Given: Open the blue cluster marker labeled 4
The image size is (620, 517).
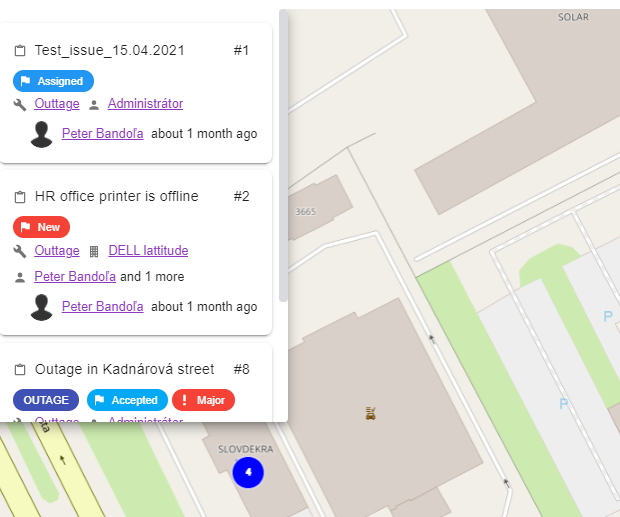Looking at the screenshot, I should (x=248, y=472).
